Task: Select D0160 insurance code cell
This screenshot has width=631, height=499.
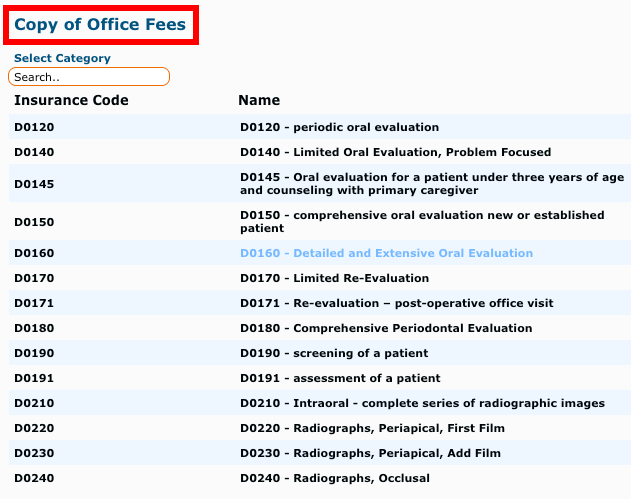Action: point(34,253)
